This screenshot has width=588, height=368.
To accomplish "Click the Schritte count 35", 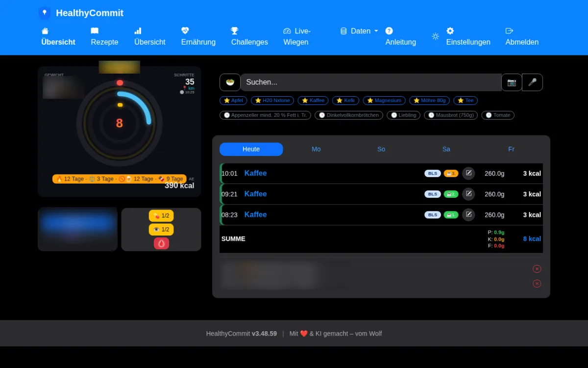I will coord(190,82).
